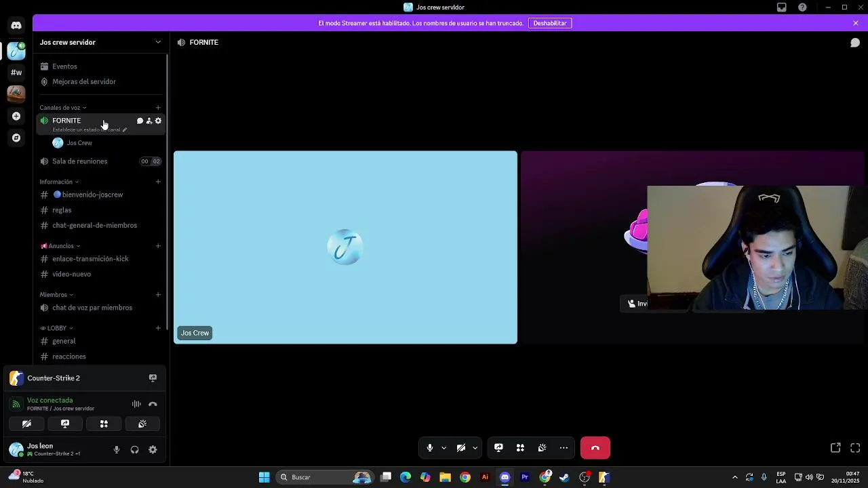Open Adobe Premiere Pro from the taskbar

tap(524, 477)
